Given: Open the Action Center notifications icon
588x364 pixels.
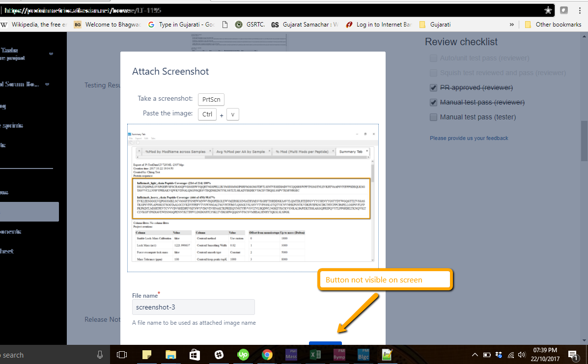Looking at the screenshot, I should coord(573,355).
